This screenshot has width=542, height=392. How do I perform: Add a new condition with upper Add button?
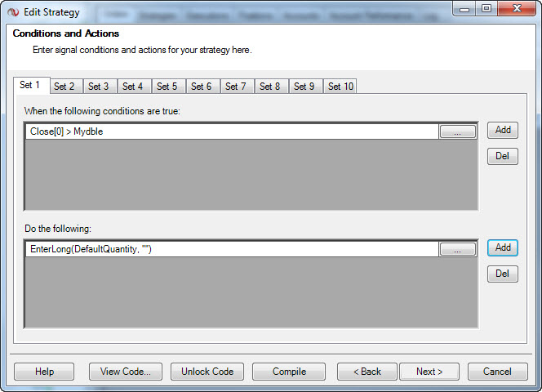click(503, 130)
